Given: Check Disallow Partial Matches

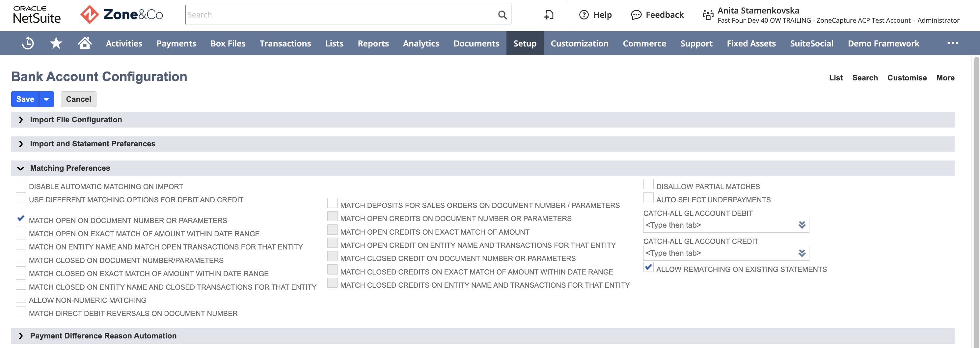Looking at the screenshot, I should (648, 184).
